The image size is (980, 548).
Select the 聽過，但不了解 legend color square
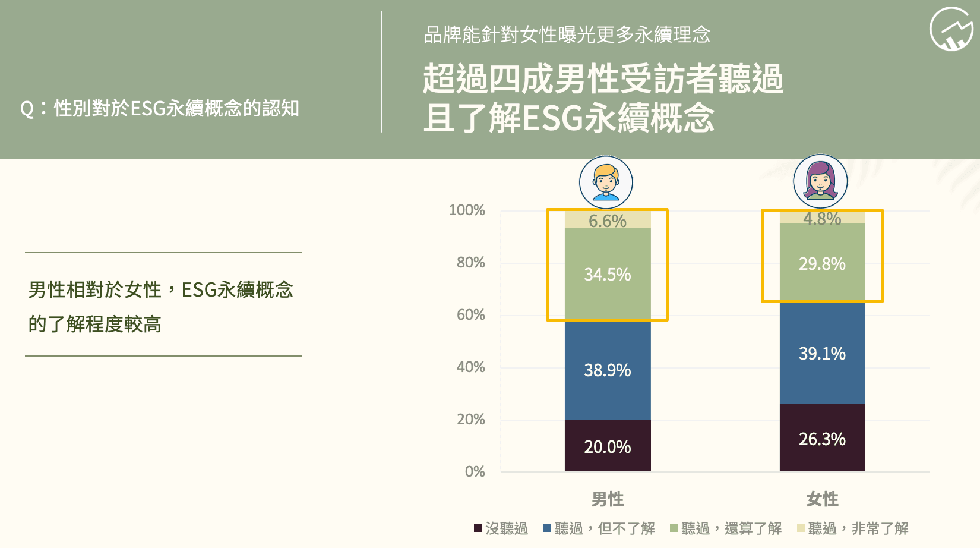coord(548,528)
